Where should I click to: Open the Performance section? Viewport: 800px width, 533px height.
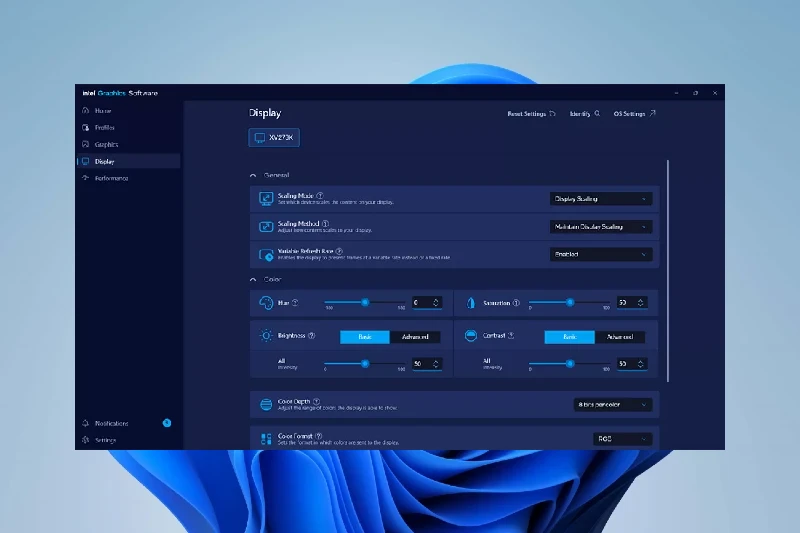pos(110,178)
